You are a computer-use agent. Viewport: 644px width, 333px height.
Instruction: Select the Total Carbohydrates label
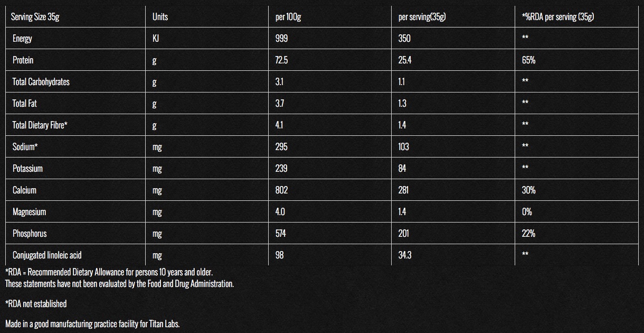[x=41, y=82]
